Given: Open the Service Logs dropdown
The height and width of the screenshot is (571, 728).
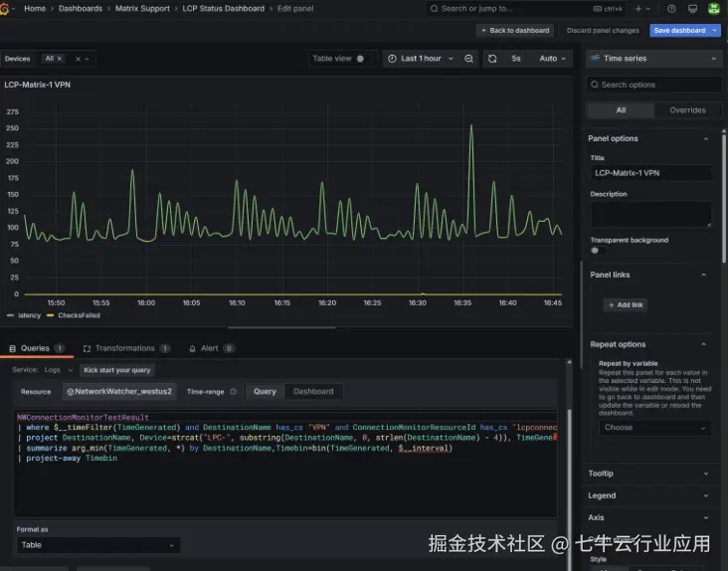Looking at the screenshot, I should click(x=59, y=370).
